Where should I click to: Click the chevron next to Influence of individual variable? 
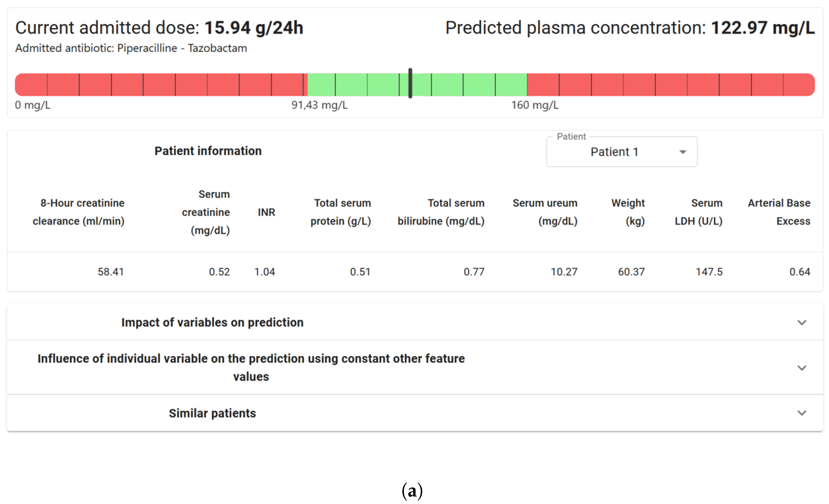tap(802, 368)
